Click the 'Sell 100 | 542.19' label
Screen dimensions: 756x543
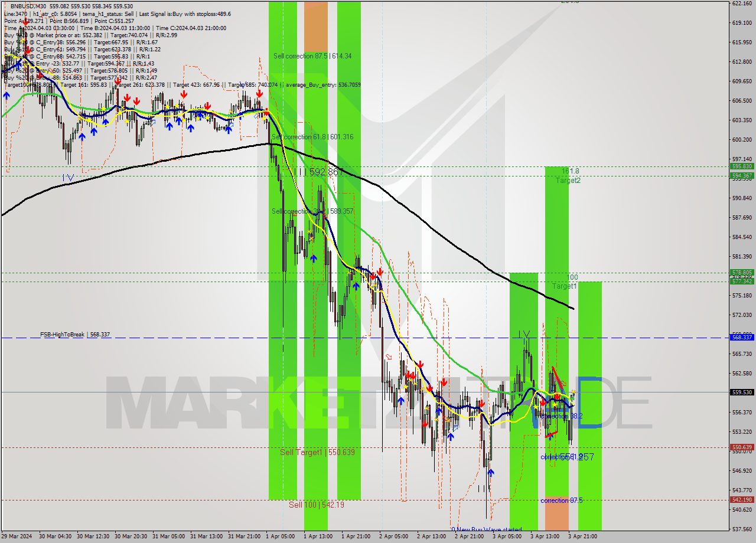coord(316,505)
